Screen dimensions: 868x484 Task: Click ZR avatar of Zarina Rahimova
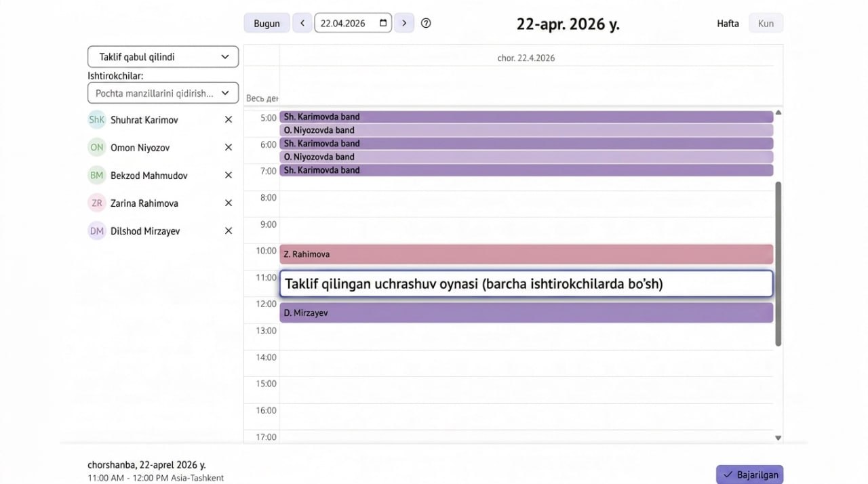click(x=97, y=203)
